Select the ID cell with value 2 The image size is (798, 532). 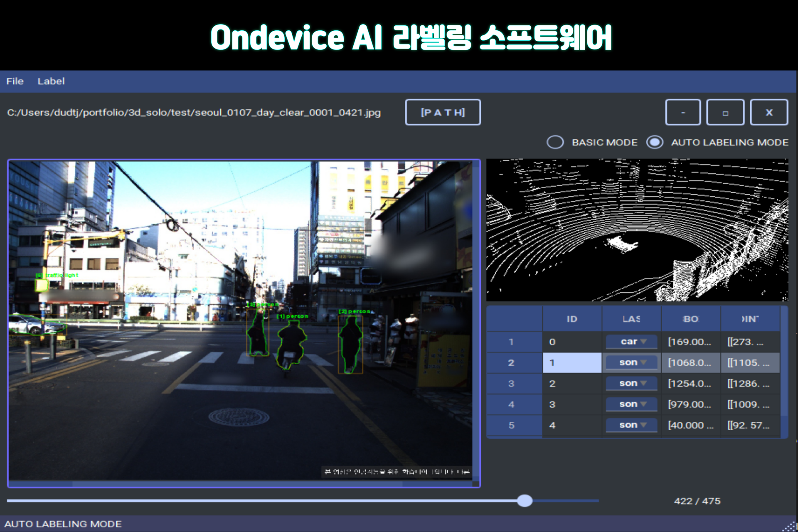(571, 383)
